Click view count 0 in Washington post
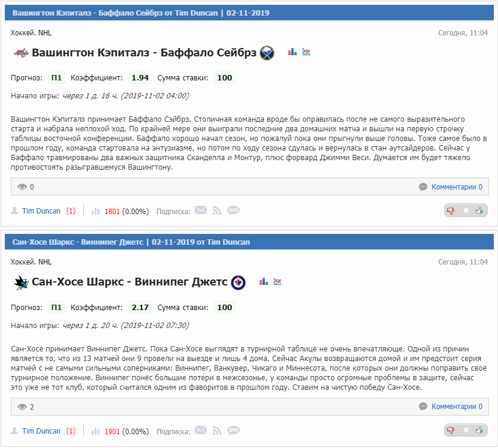The width and height of the screenshot is (498, 448). pos(32,187)
